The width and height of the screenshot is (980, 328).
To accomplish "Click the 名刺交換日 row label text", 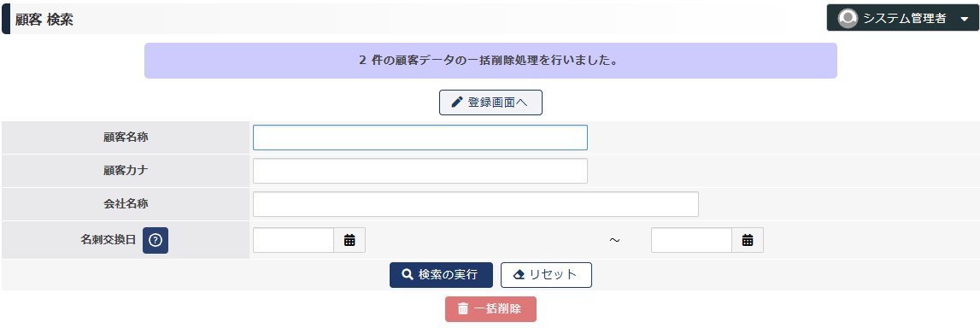I will click(109, 240).
